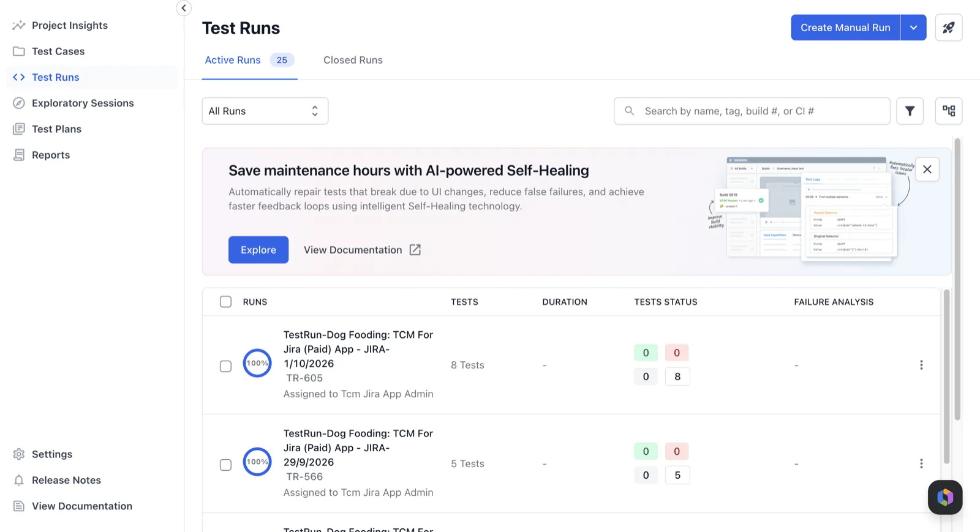Collapse the sidebar with the chevron button
The width and height of the screenshot is (980, 532).
(184, 8)
